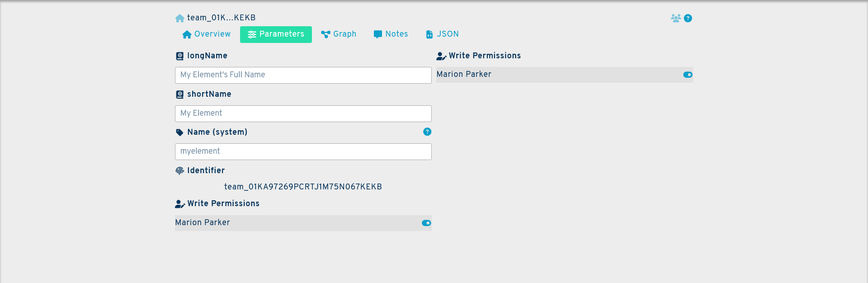Open the help icon at top right corner

(688, 18)
